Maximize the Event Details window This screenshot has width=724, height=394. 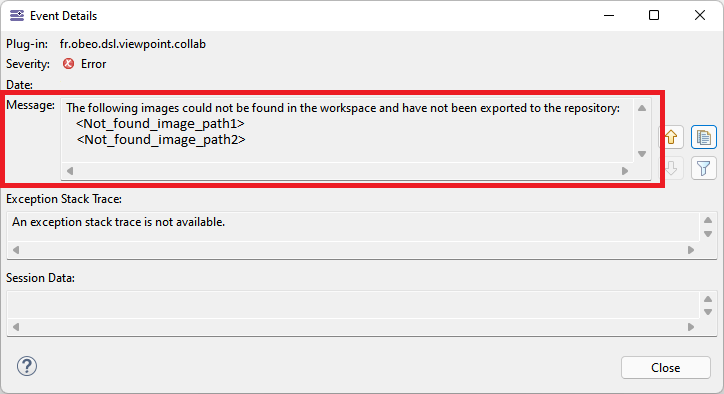pos(654,15)
